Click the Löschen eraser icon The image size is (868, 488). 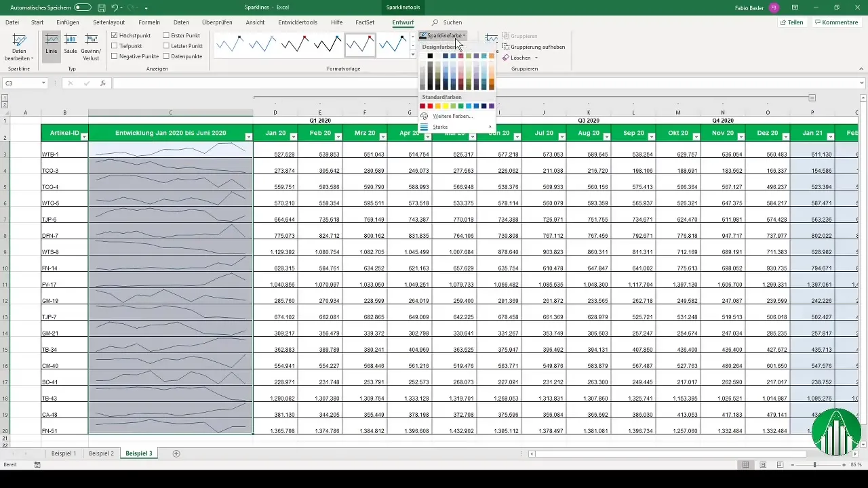(x=506, y=58)
